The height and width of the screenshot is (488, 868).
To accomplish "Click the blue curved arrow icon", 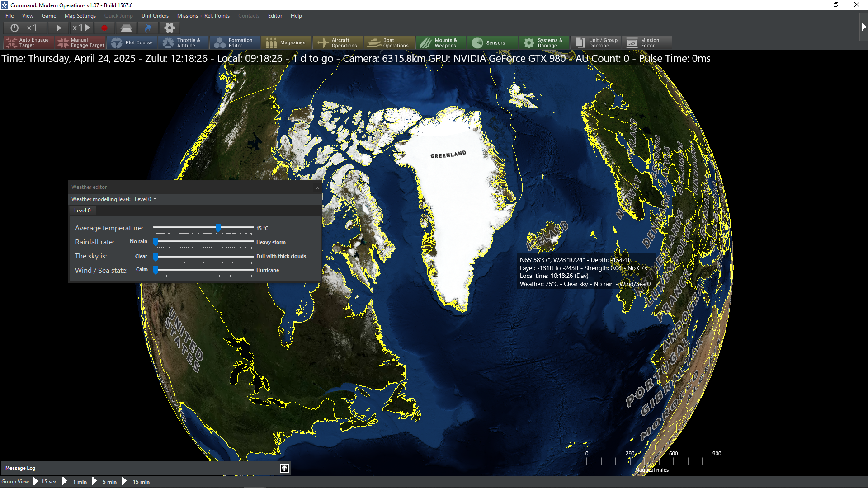I will [148, 28].
